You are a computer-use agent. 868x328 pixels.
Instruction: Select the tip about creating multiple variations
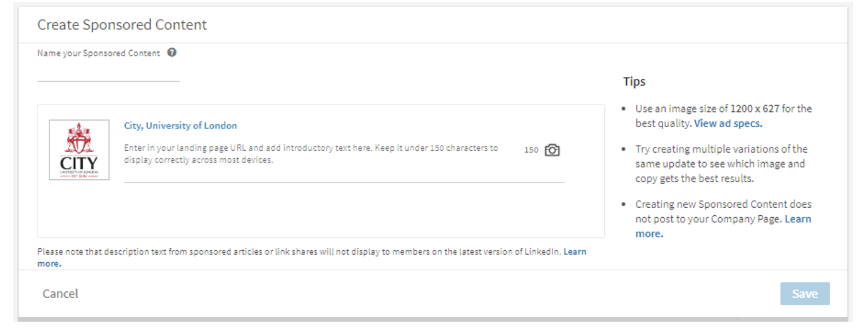click(x=721, y=164)
